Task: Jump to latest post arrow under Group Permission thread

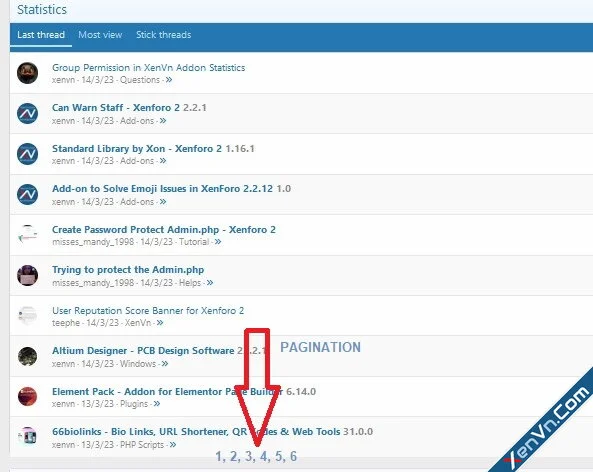Action: [169, 80]
